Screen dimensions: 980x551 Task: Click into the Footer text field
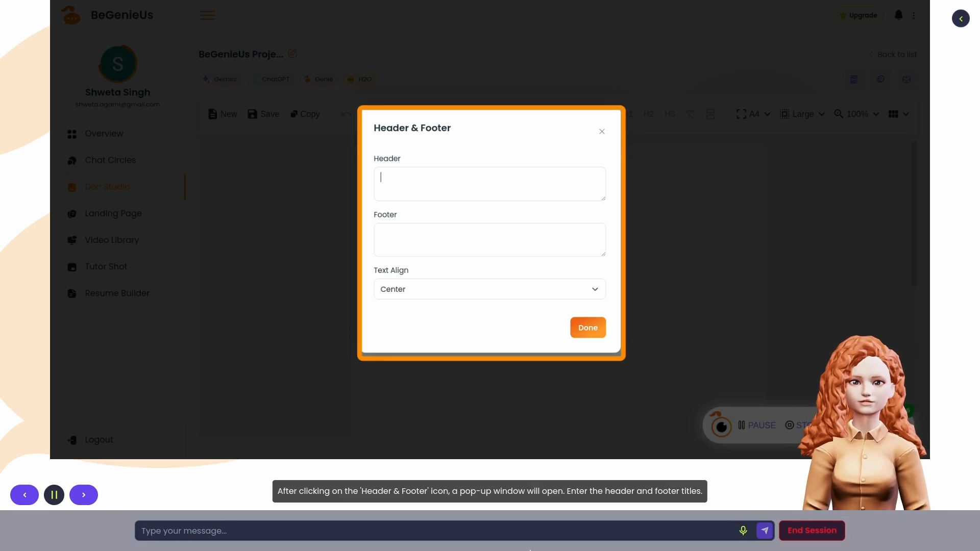pos(489,240)
